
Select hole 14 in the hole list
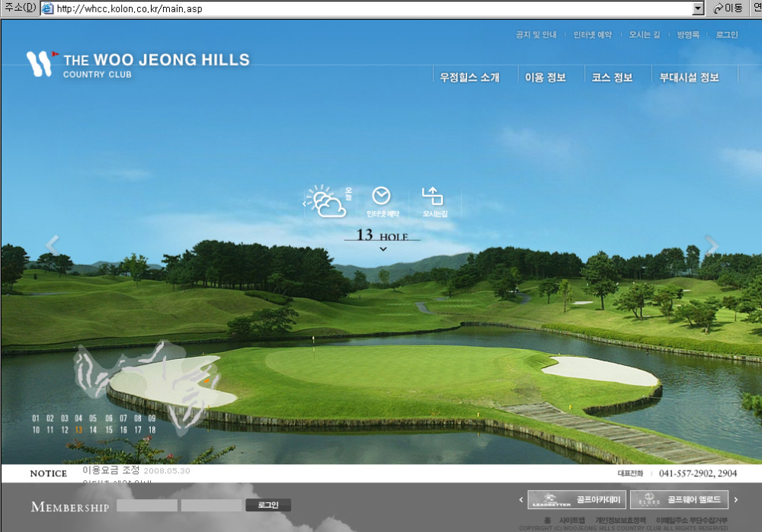(93, 430)
